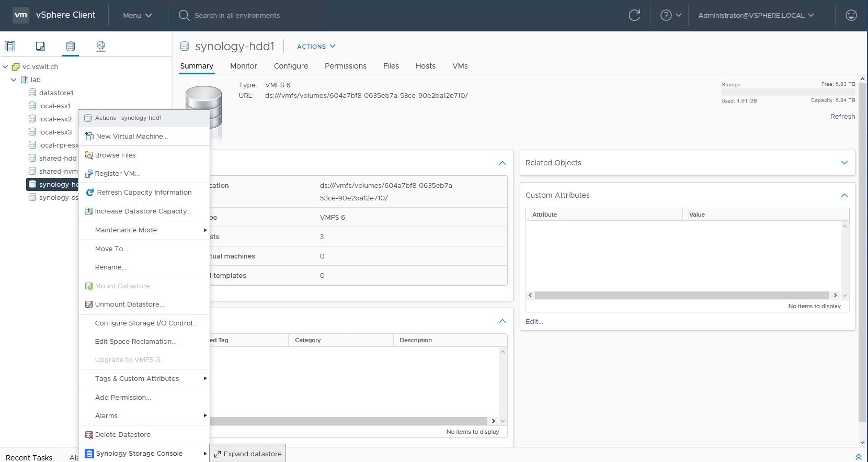Choose Browse Files from the context menu

click(x=115, y=155)
